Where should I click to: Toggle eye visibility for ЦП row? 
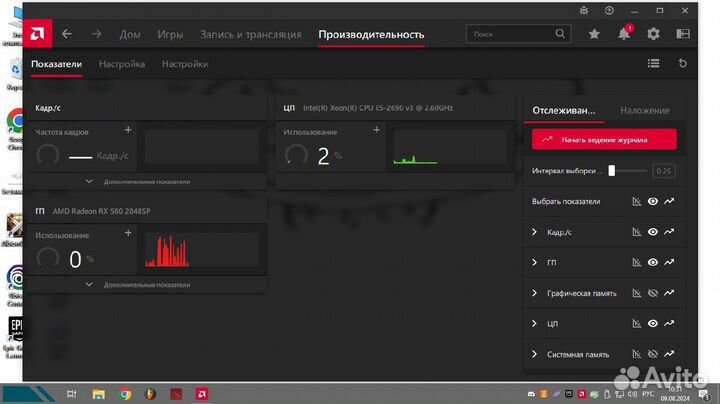pyautogui.click(x=653, y=324)
